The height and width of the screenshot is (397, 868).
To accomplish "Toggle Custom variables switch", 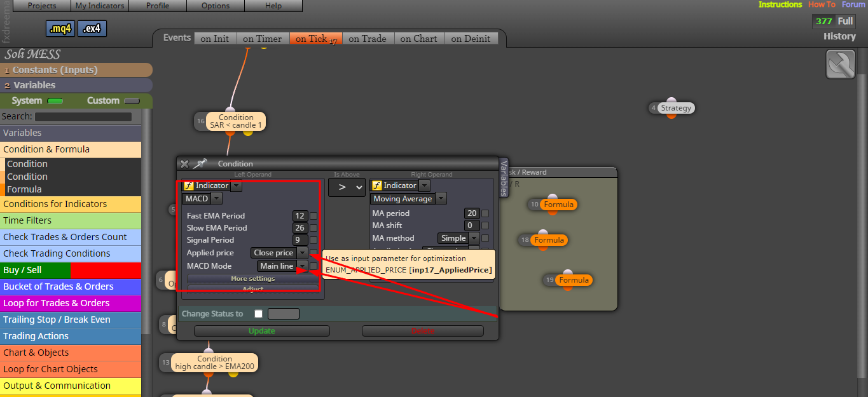I will [x=132, y=101].
